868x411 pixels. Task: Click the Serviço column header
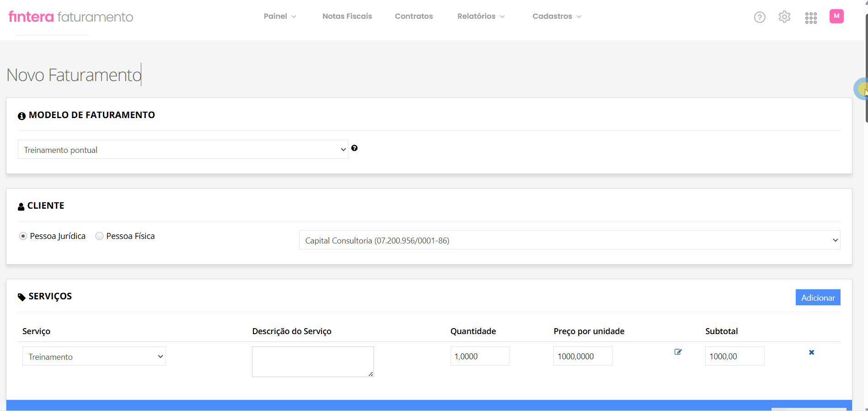coord(36,331)
